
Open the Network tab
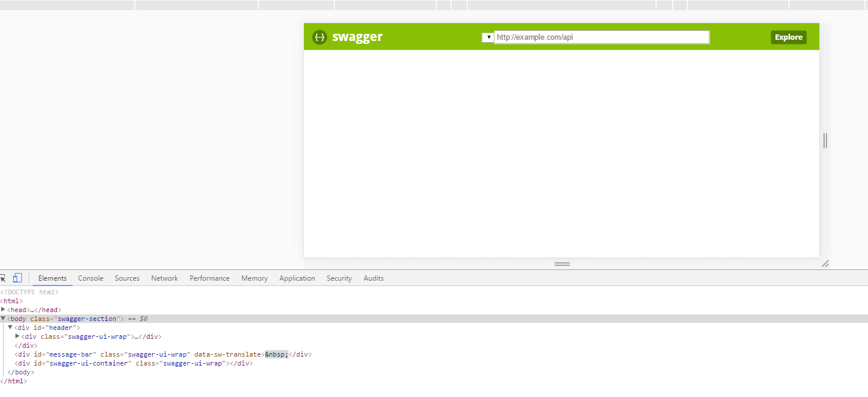(164, 278)
